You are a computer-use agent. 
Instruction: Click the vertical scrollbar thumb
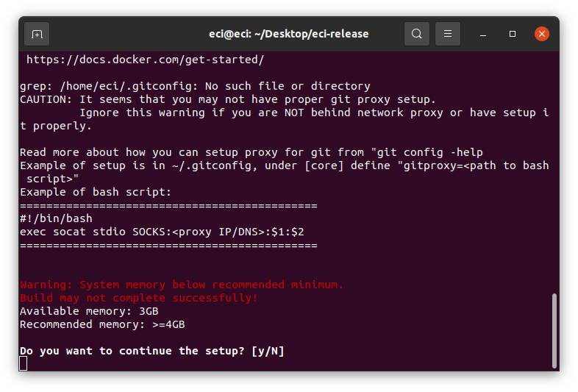pyautogui.click(x=554, y=330)
